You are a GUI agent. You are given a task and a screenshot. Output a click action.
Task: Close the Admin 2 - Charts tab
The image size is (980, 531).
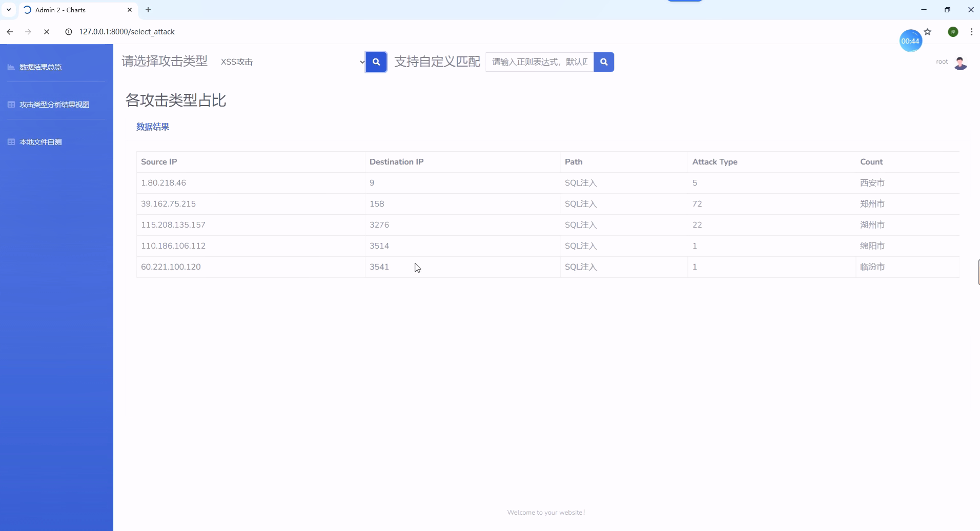(130, 10)
